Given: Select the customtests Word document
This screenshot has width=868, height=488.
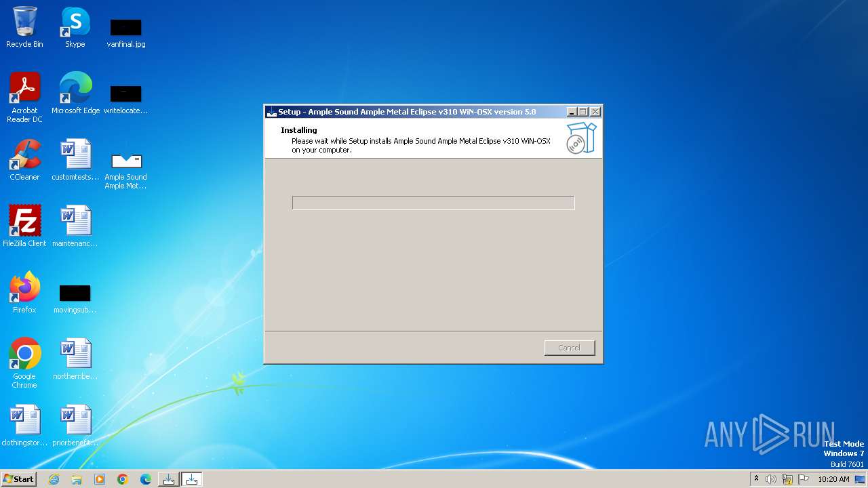Looking at the screenshot, I should [75, 160].
